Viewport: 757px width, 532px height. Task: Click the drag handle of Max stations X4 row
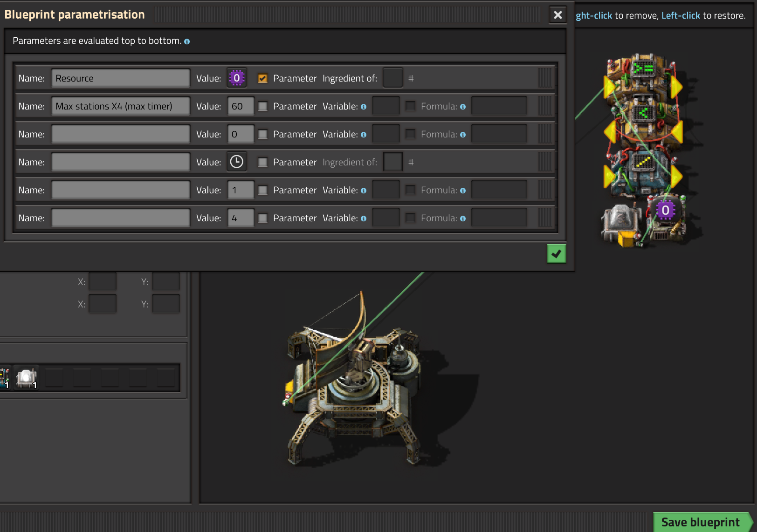pyautogui.click(x=545, y=106)
